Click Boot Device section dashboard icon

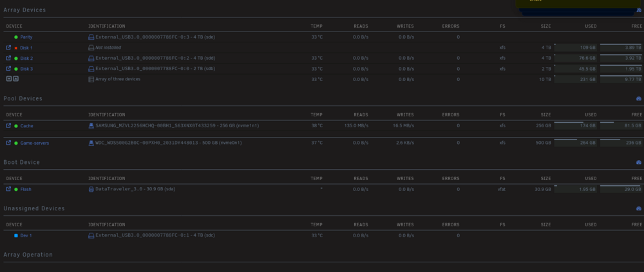click(x=639, y=163)
